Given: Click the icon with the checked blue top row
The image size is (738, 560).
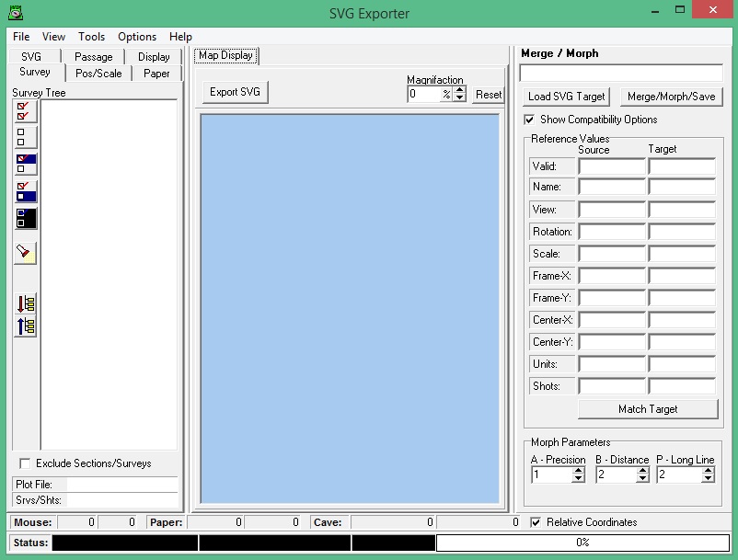Looking at the screenshot, I should coord(25,165).
